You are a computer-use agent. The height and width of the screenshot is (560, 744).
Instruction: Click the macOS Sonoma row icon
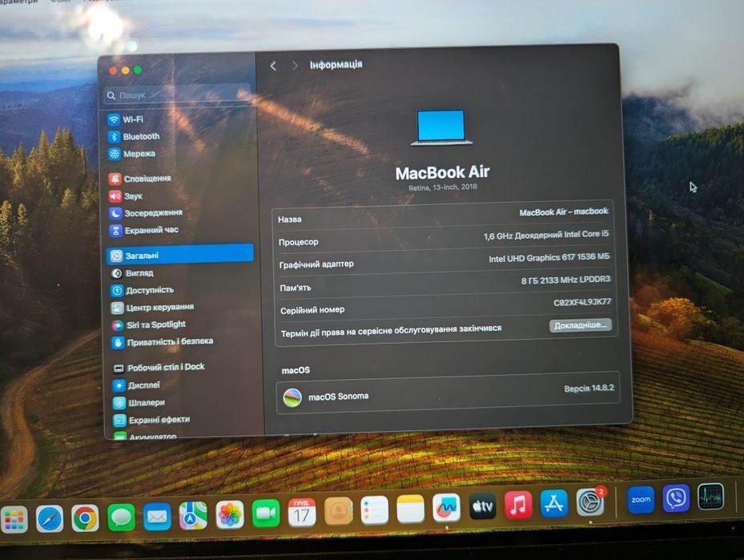(292, 397)
